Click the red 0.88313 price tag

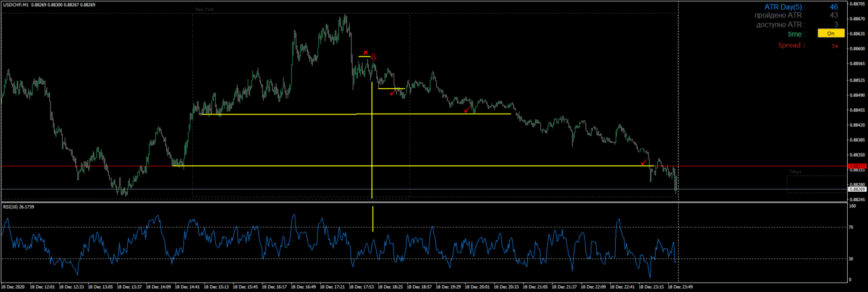[857, 166]
